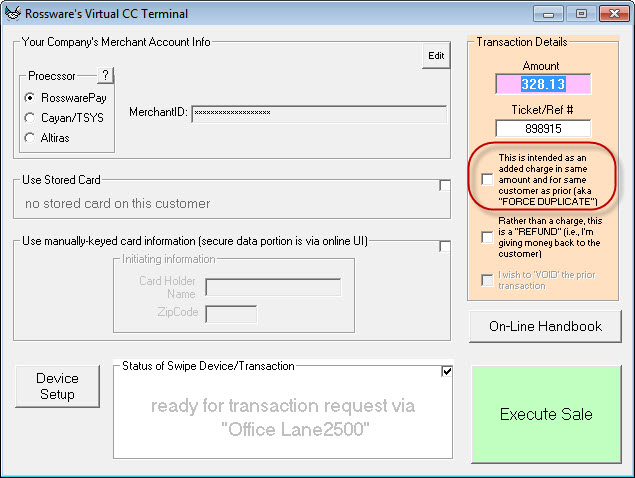Open Device Setup
The width and height of the screenshot is (635, 478).
pyautogui.click(x=57, y=387)
